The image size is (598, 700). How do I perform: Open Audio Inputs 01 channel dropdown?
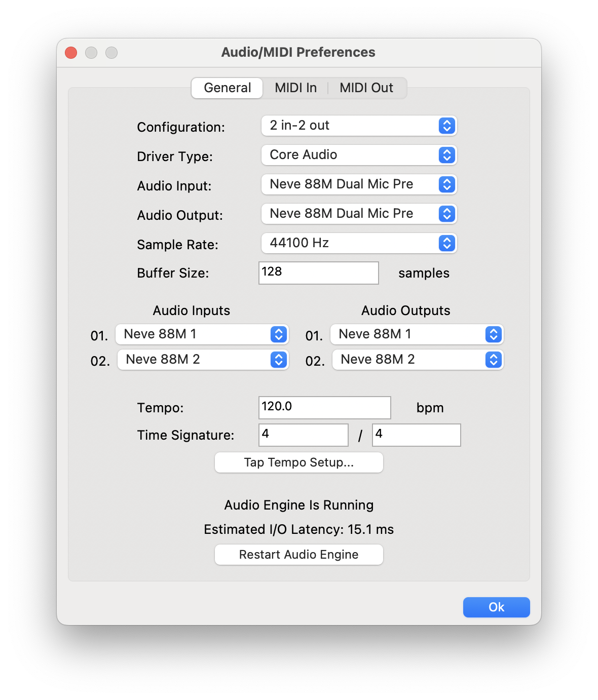coord(202,334)
